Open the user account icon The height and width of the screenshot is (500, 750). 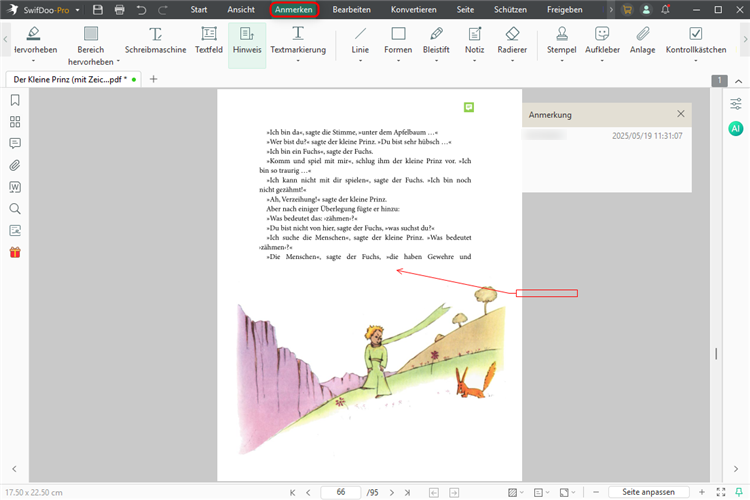coord(646,10)
